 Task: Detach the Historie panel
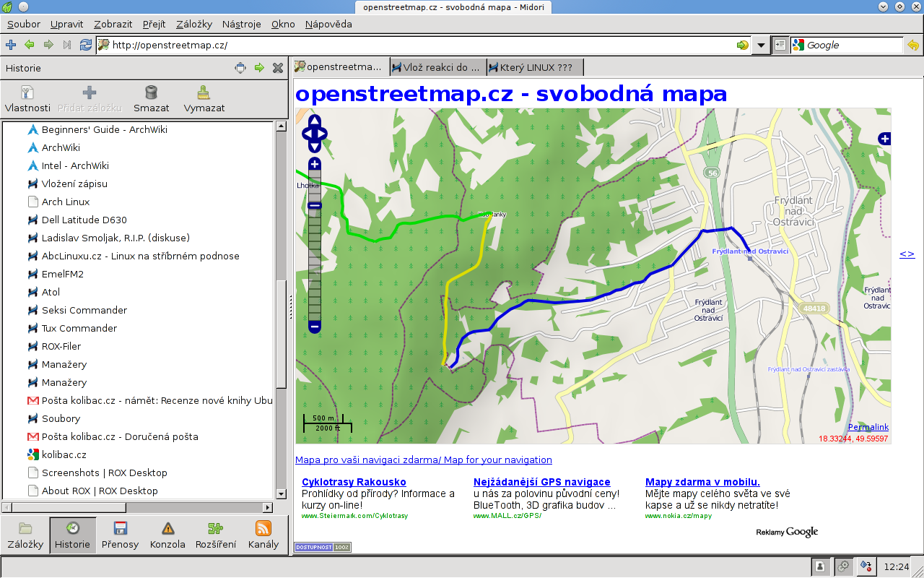coord(240,68)
